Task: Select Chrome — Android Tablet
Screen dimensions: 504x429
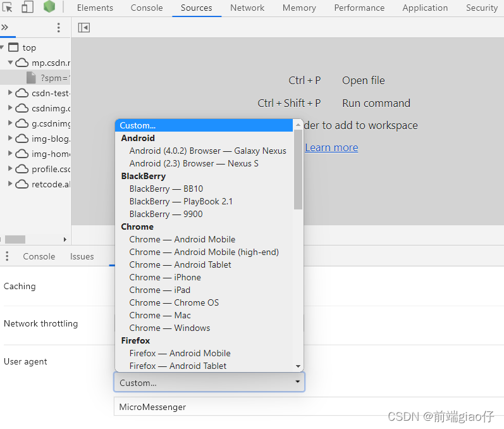Action: (x=204, y=264)
